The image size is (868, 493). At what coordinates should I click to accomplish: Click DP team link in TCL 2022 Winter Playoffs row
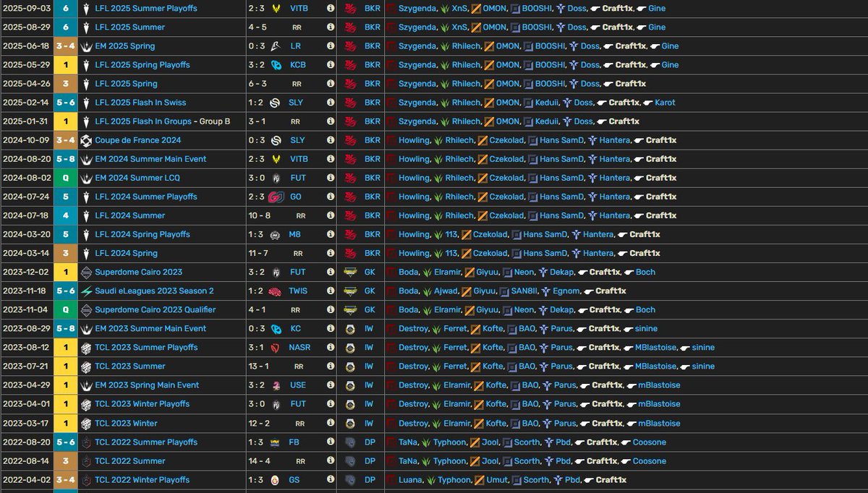[370, 479]
